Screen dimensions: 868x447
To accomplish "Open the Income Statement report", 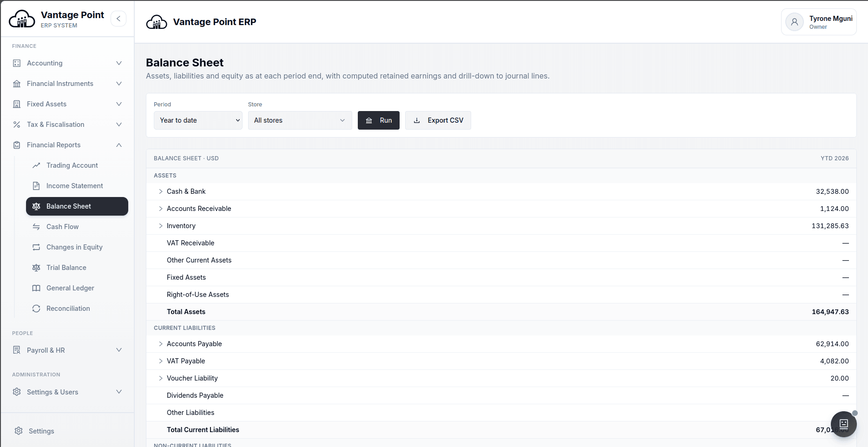I will [x=77, y=186].
